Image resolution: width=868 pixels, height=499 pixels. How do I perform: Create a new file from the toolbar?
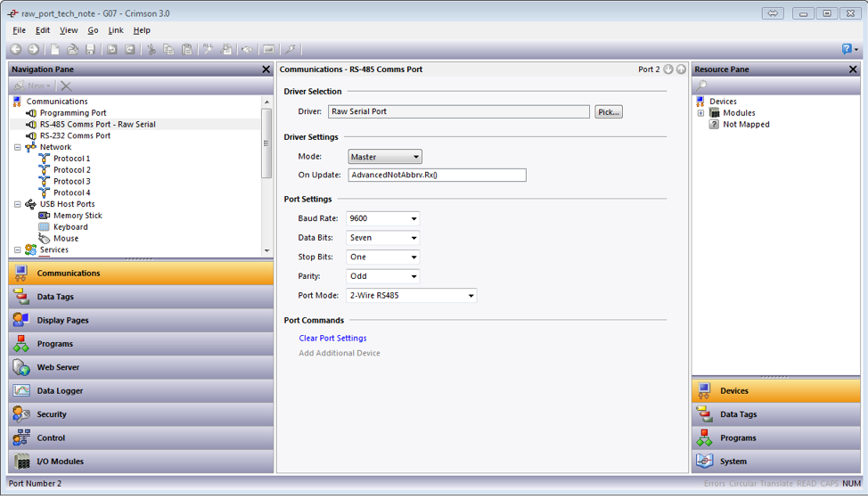coord(54,49)
